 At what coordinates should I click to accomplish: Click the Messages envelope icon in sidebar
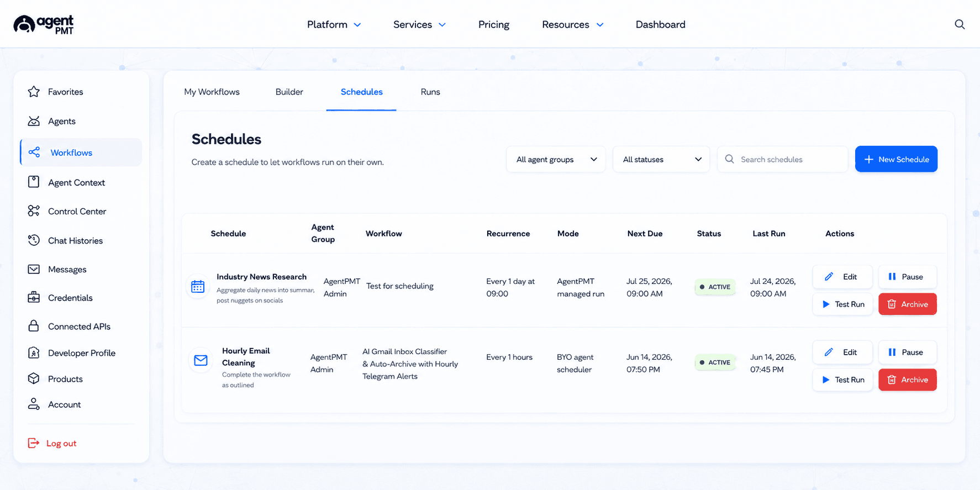coord(34,269)
